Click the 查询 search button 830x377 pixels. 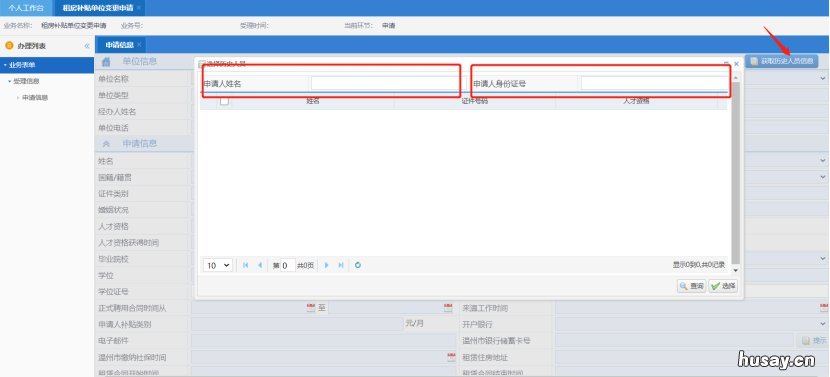tap(692, 286)
